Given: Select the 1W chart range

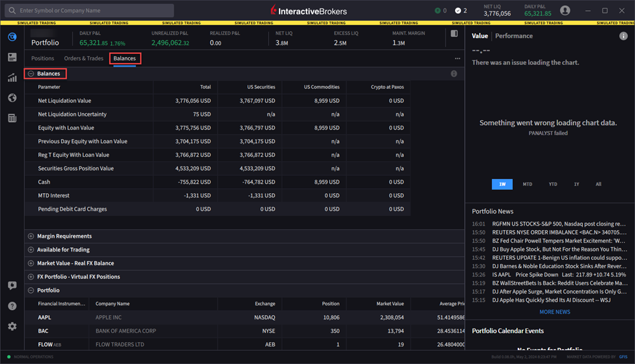Looking at the screenshot, I should click(502, 184).
